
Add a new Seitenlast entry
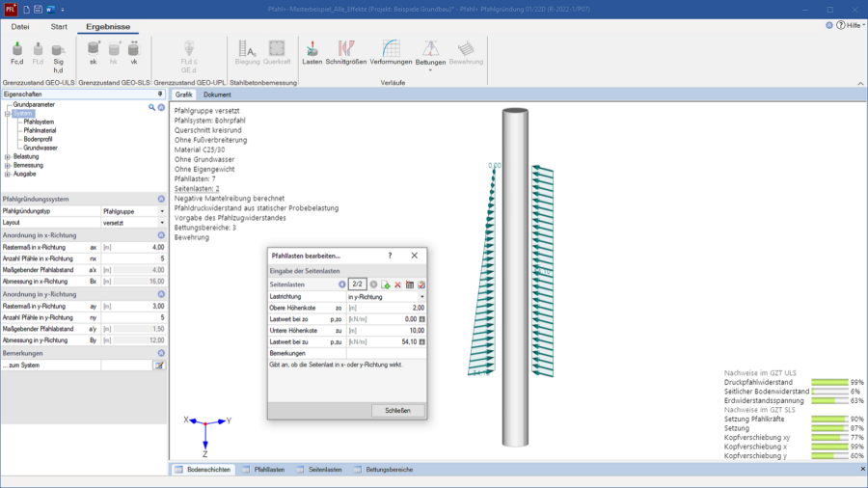point(386,285)
